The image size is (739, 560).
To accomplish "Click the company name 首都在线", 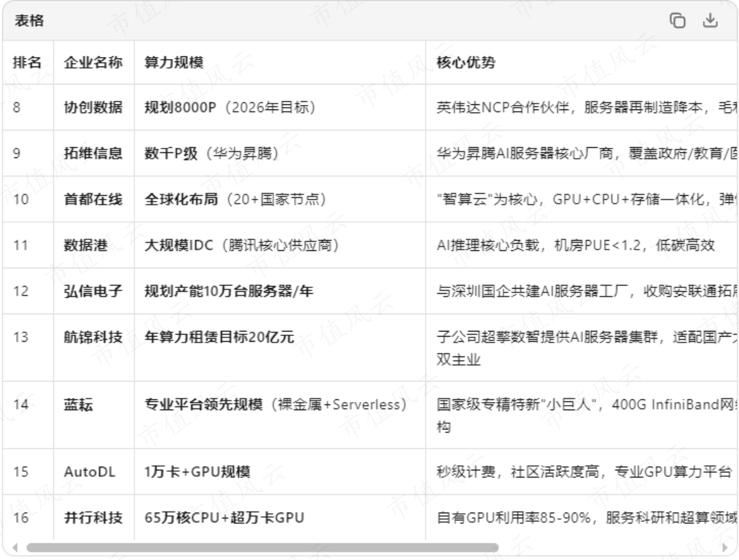I will pos(93,199).
